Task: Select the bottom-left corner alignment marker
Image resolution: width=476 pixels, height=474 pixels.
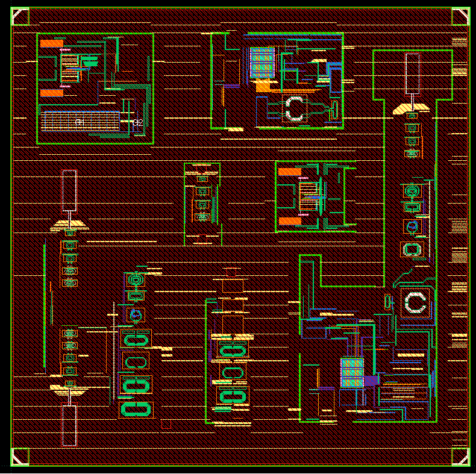Action: (x=20, y=457)
